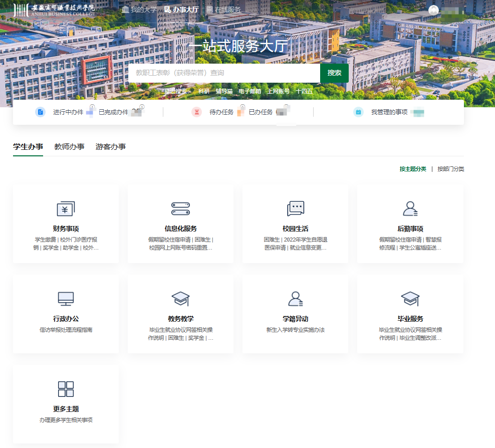Screen dimensions: 495x448
Task: Open the 教务教学 graduation cap icon
Action: [180, 299]
